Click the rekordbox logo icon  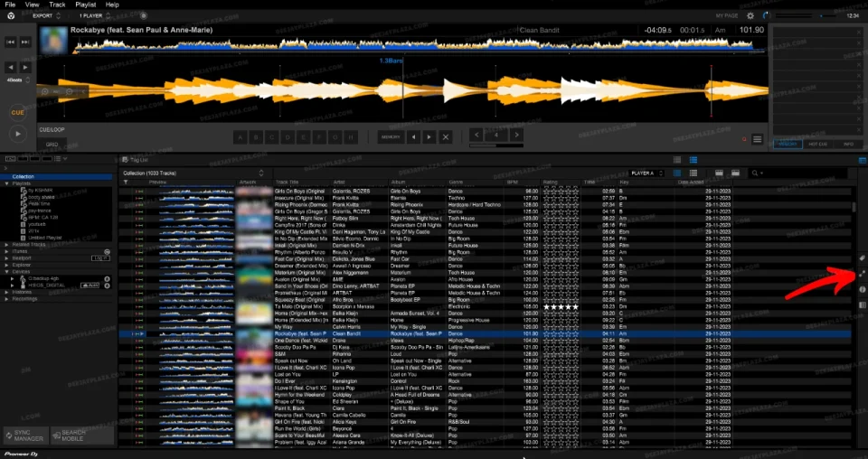pyautogui.click(x=11, y=15)
